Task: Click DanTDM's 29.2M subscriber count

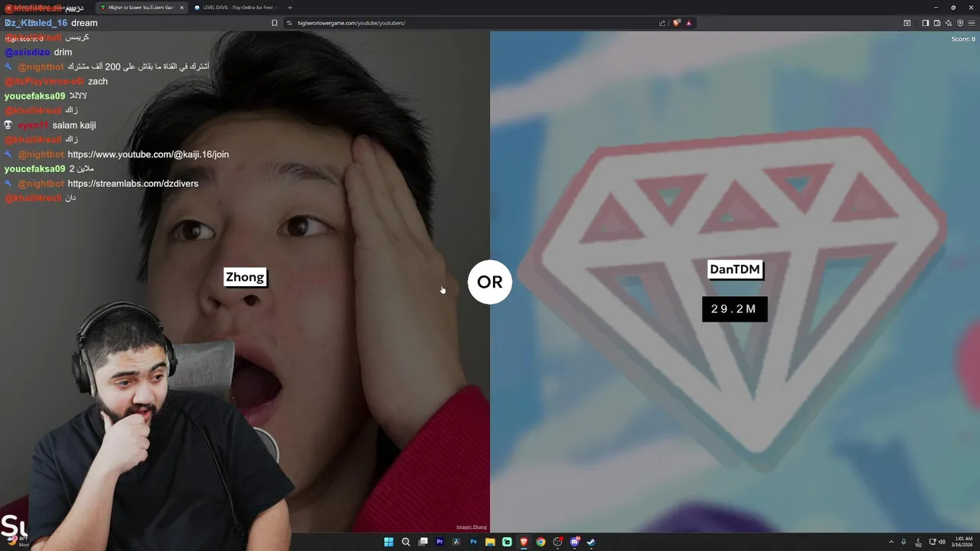Action: point(734,309)
